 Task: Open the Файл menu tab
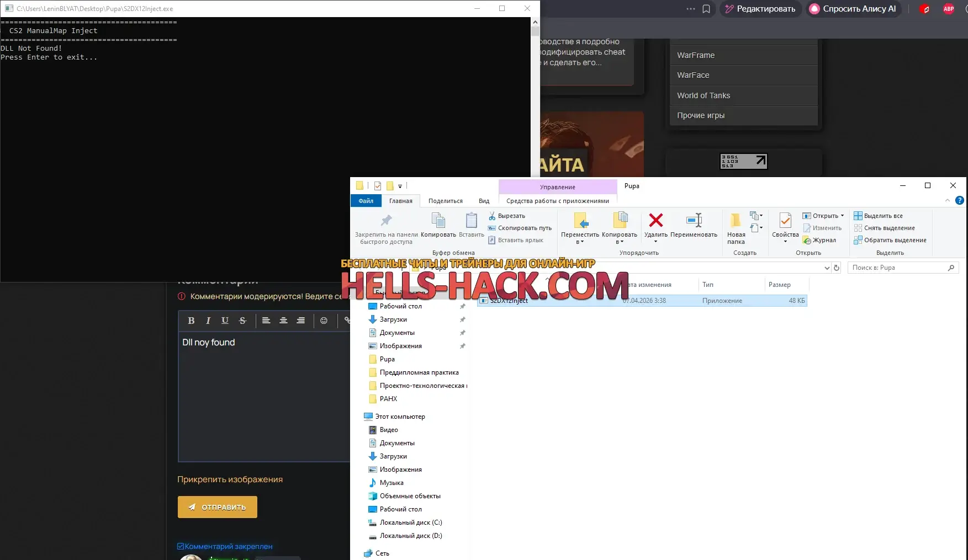[366, 201]
